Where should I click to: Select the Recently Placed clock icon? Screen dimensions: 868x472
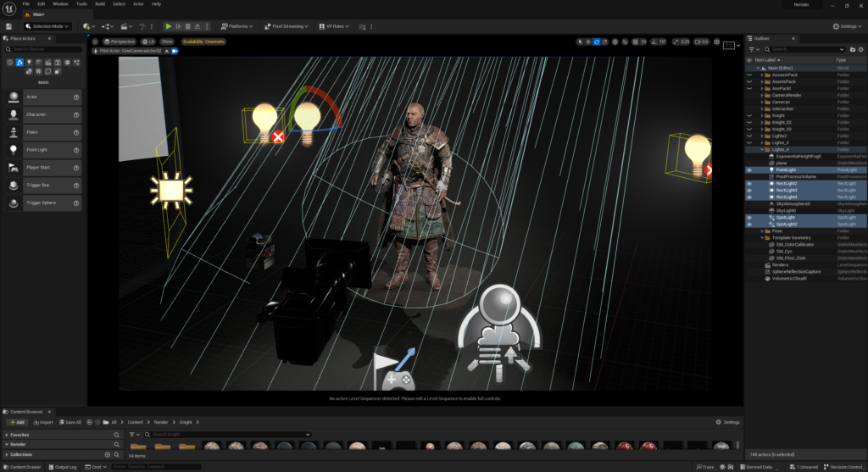coord(10,63)
